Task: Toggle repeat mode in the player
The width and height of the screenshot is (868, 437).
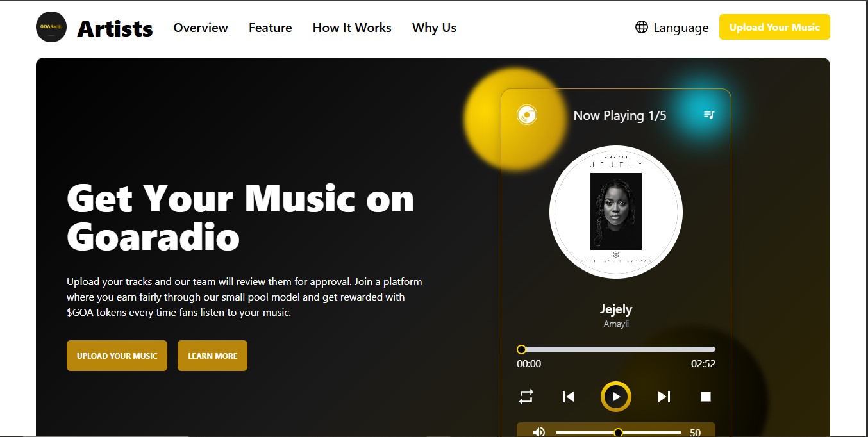Action: (525, 396)
